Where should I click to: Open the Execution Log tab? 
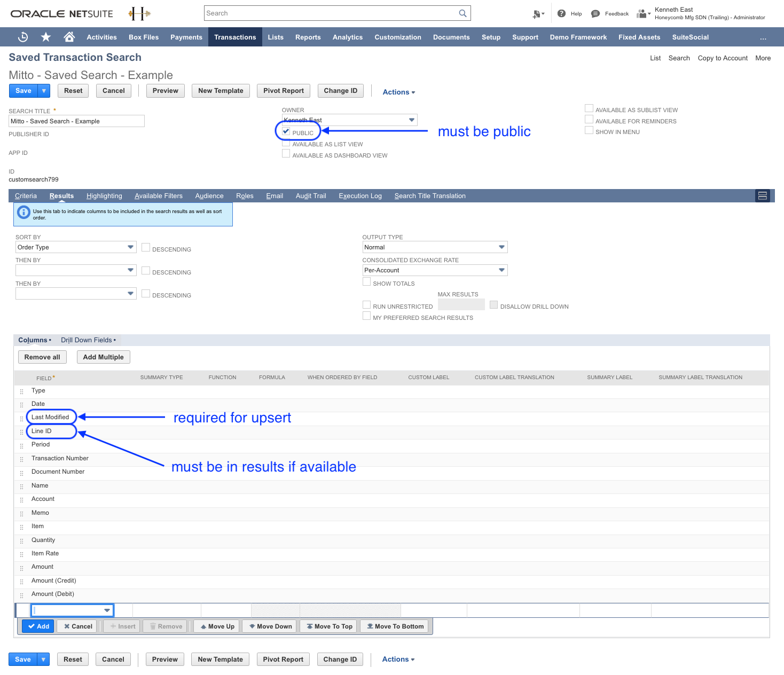point(360,196)
